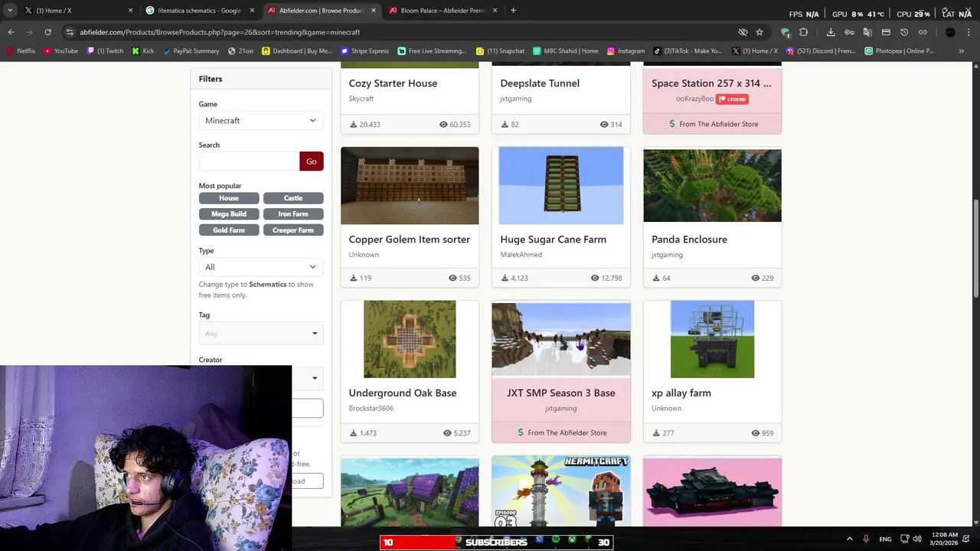Open the Copper Golem Item sorter title

point(410,240)
